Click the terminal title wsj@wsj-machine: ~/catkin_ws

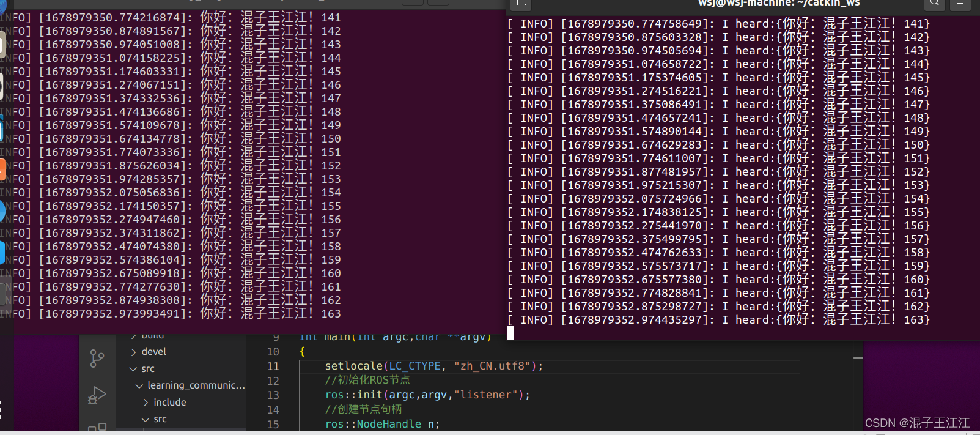click(779, 3)
